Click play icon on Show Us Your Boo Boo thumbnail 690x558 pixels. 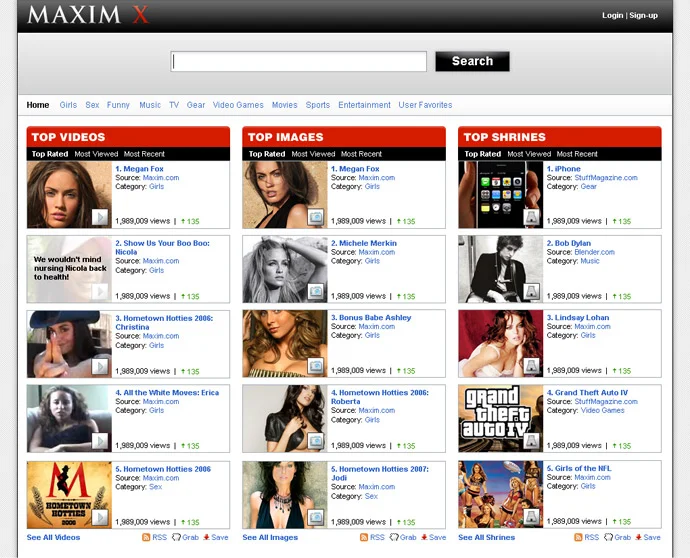100,292
